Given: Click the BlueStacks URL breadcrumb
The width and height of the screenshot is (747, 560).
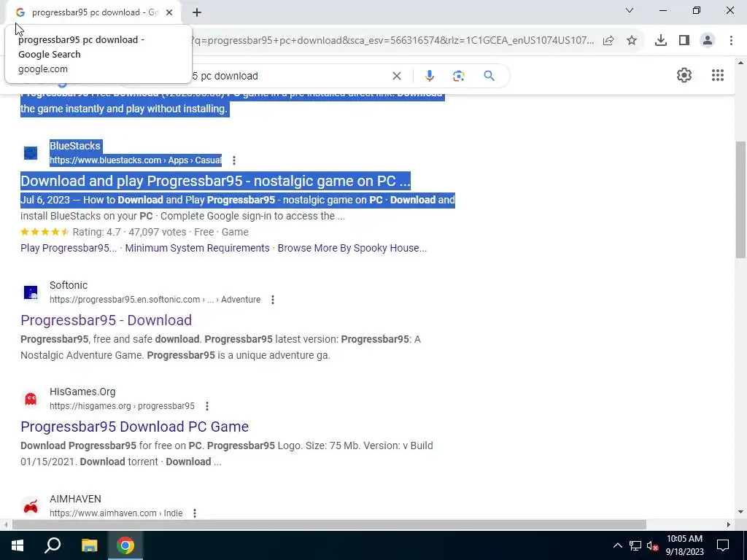Looking at the screenshot, I should click(x=136, y=160).
